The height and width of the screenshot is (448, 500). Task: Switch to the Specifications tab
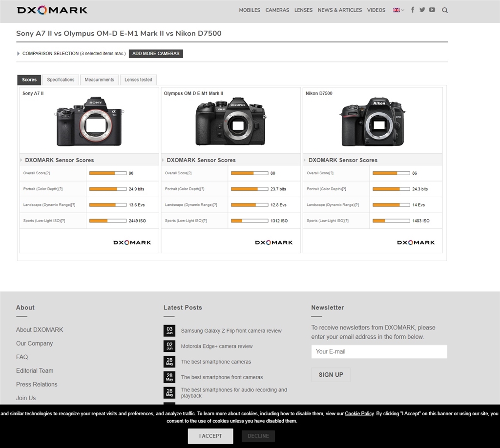(x=61, y=80)
